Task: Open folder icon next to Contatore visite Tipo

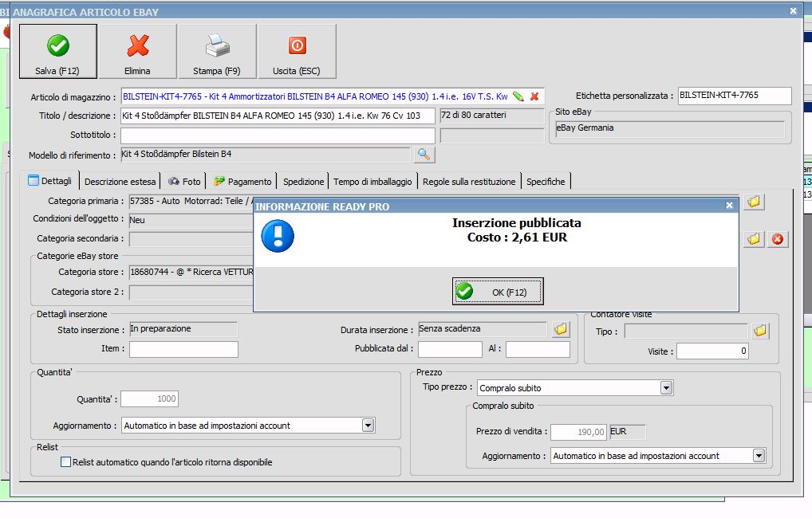Action: pos(759,331)
